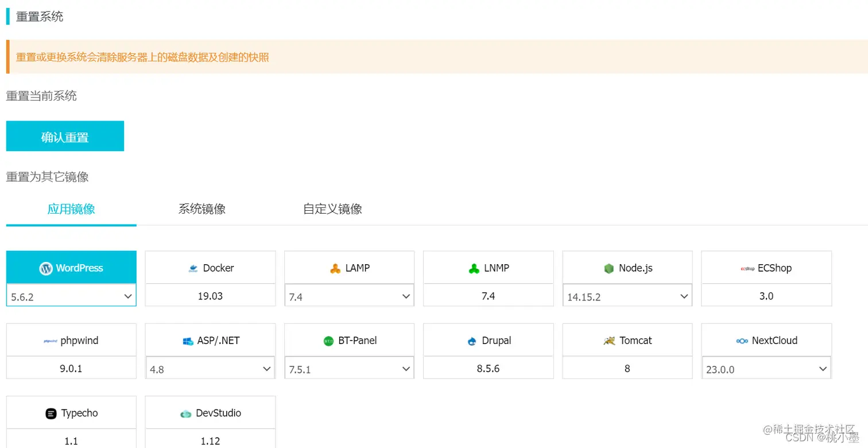Screen dimensions: 868x448
Task: Open the Node.js 14.15.2 version dropdown
Action: 627,296
